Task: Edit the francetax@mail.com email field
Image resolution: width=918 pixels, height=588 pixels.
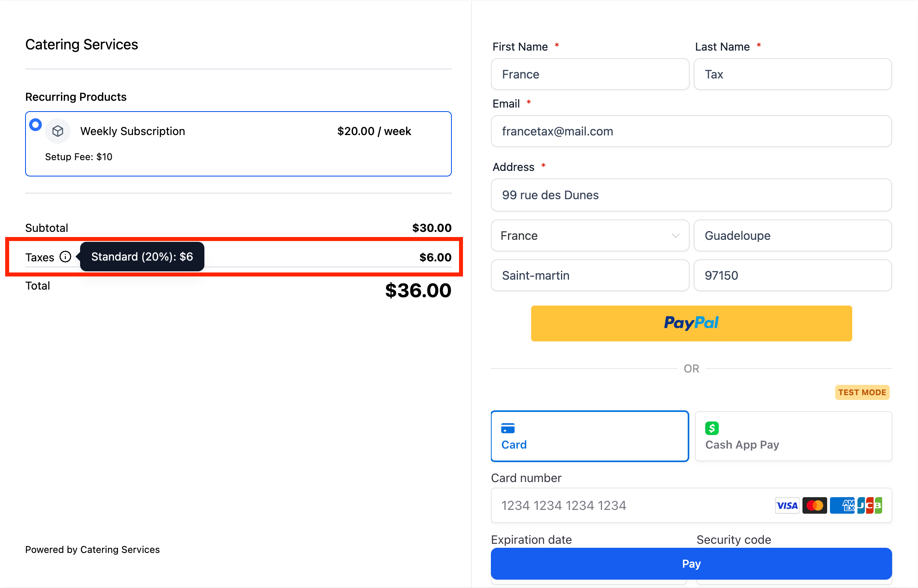Action: pyautogui.click(x=691, y=131)
